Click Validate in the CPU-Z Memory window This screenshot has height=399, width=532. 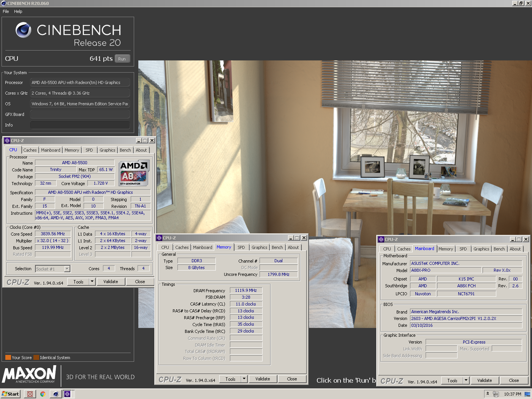click(263, 379)
